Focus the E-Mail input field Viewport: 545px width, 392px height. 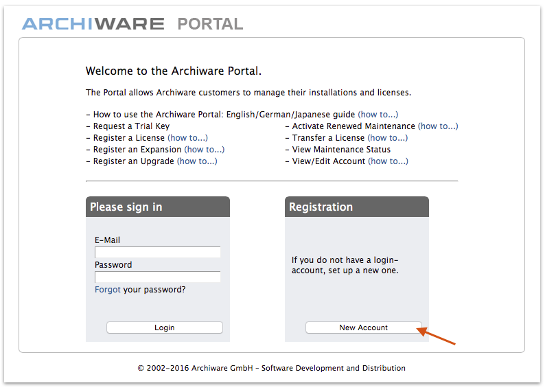(x=157, y=252)
